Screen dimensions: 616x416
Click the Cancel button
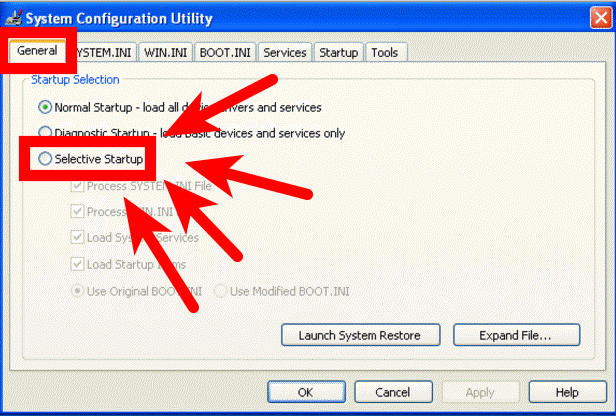click(393, 392)
